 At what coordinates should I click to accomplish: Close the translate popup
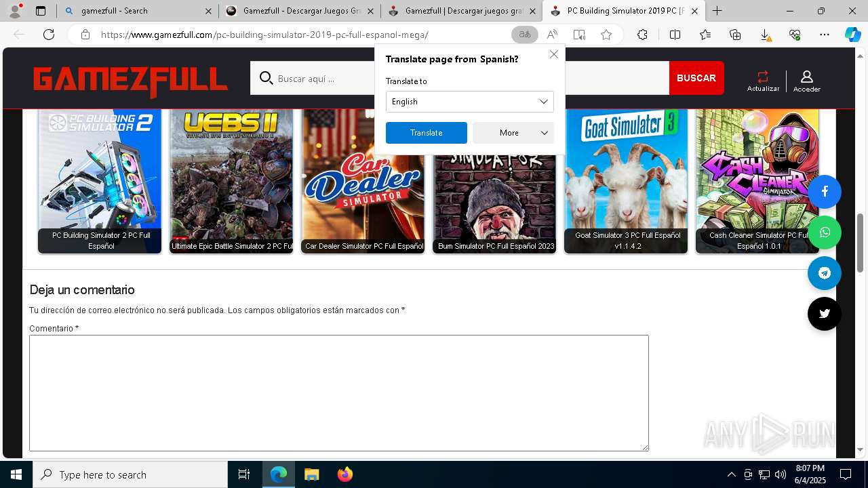pos(554,54)
